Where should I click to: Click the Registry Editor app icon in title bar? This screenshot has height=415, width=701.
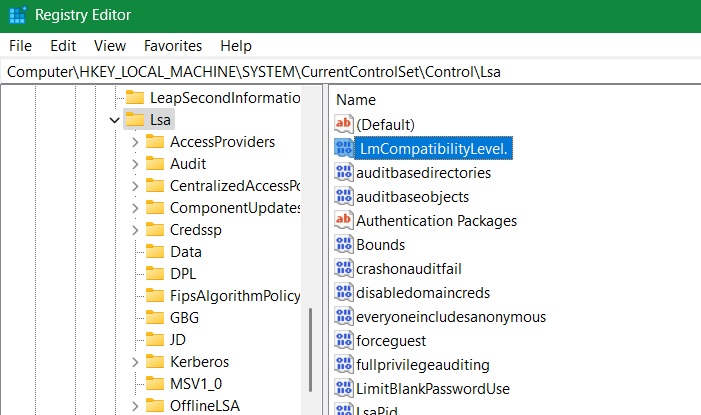coord(17,15)
